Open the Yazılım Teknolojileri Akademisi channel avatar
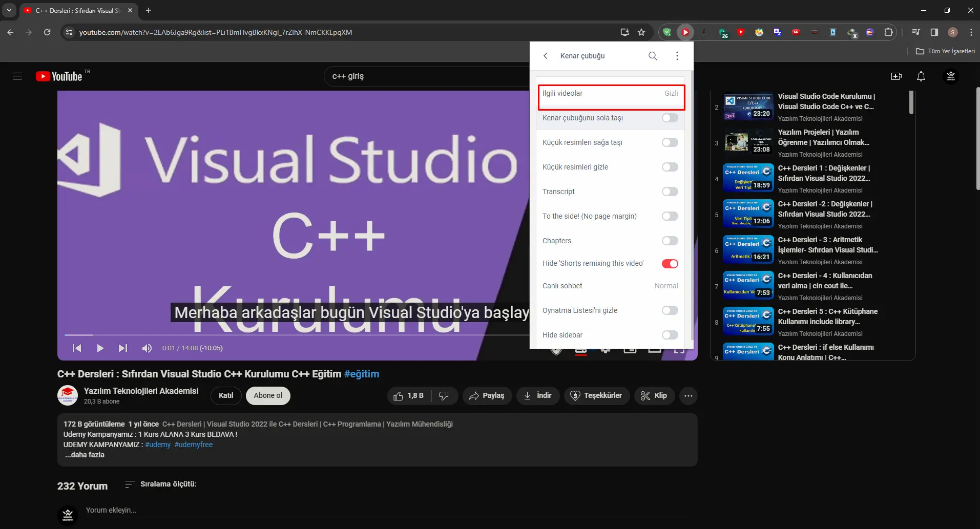 [x=68, y=395]
